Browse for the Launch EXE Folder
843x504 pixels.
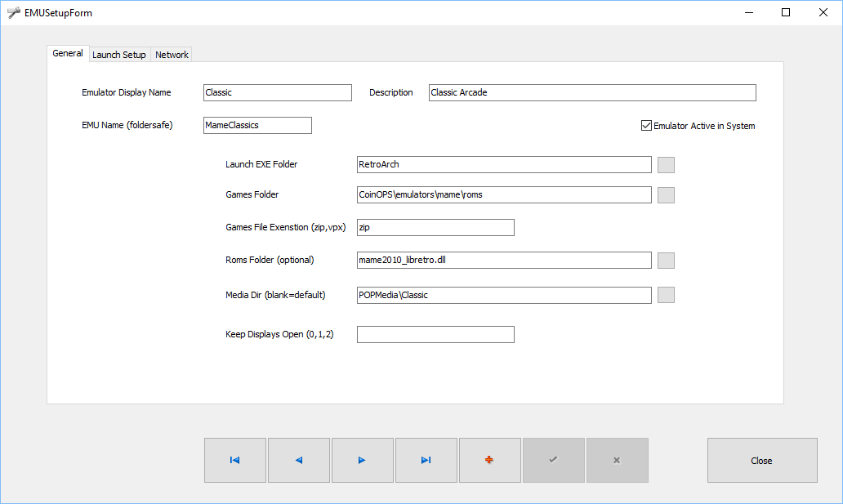pyautogui.click(x=666, y=165)
